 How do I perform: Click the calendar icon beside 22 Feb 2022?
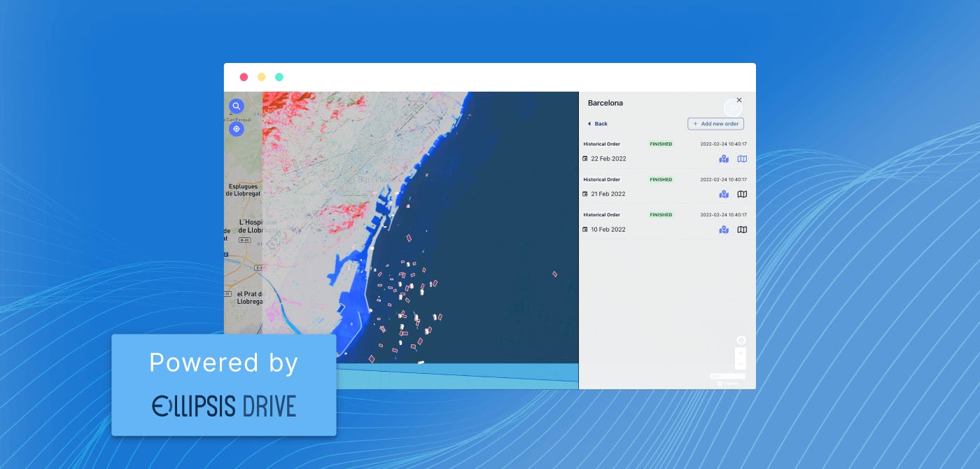(585, 159)
